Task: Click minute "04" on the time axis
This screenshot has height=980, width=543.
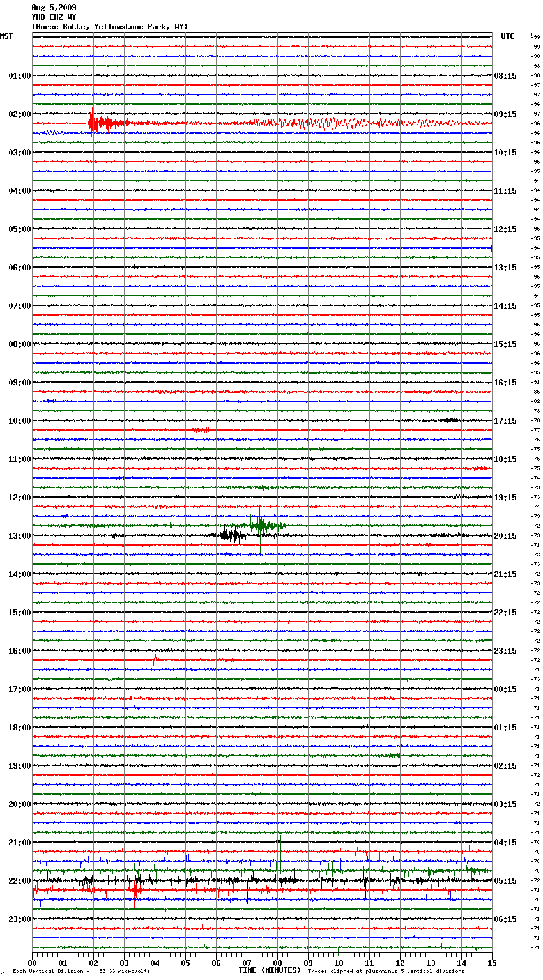Action: pyautogui.click(x=155, y=963)
